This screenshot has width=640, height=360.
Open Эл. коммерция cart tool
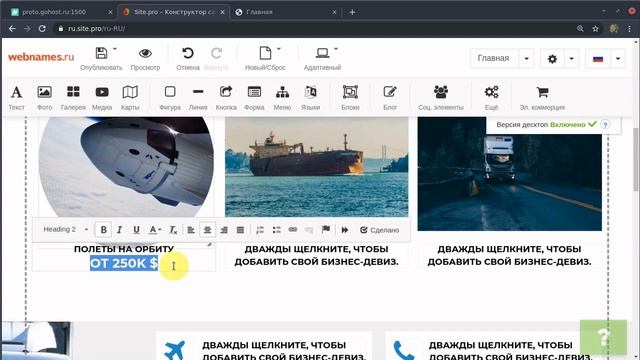[x=542, y=98]
